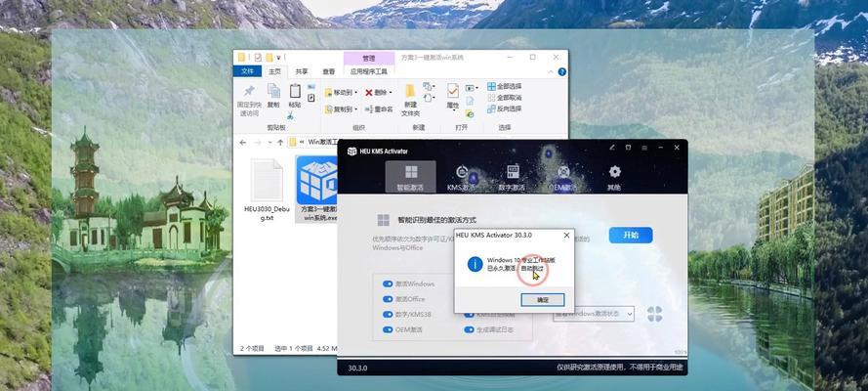This screenshot has width=868, height=391.
Task: Collapse the Explorer ribbon with the chevron
Action: [x=551, y=72]
